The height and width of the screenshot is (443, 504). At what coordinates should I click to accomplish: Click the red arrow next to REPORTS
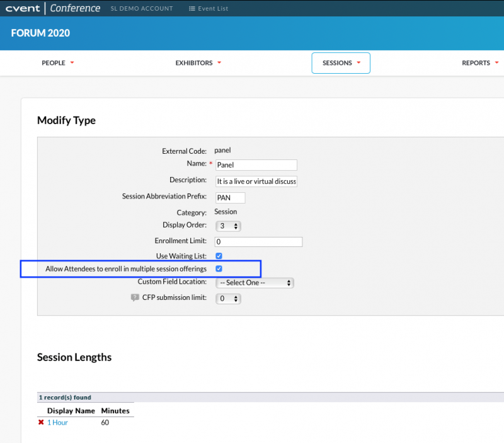(x=496, y=62)
